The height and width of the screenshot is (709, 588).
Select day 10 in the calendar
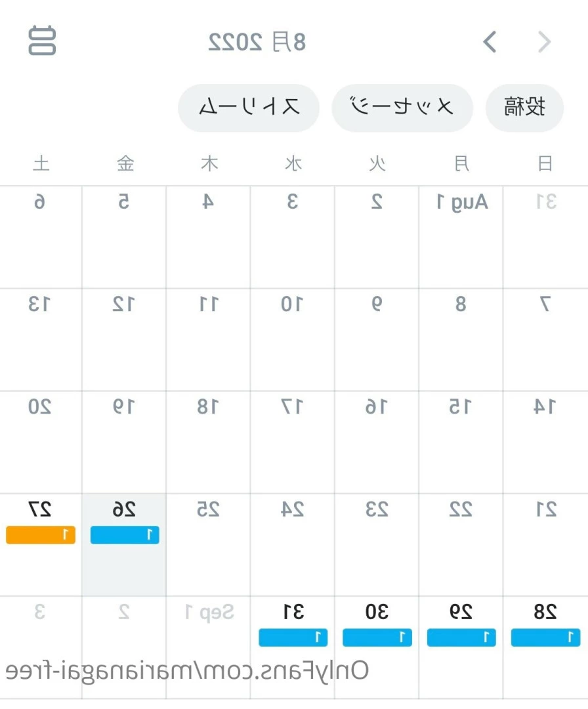(293, 339)
